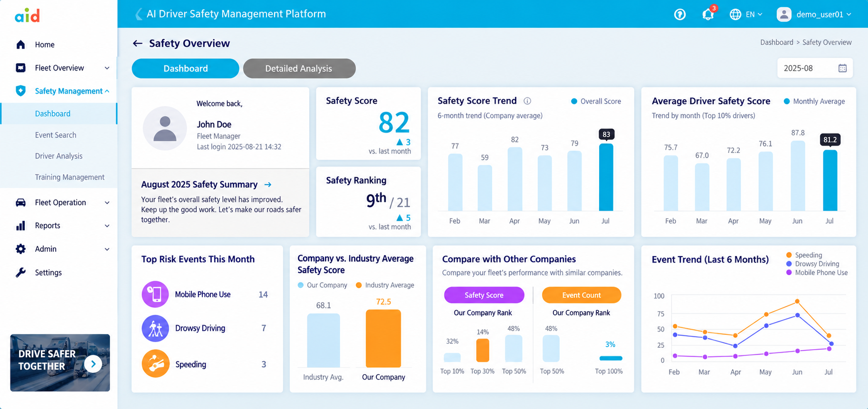The width and height of the screenshot is (868, 409).
Task: Click the Fleet Operation car icon
Action: coord(20,202)
